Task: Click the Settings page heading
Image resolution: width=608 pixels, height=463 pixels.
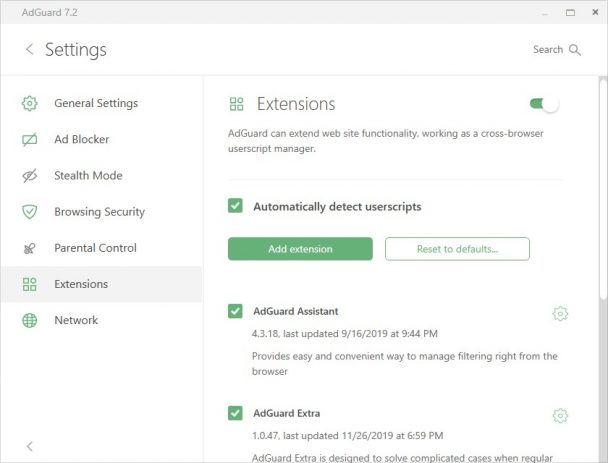Action: 76,50
